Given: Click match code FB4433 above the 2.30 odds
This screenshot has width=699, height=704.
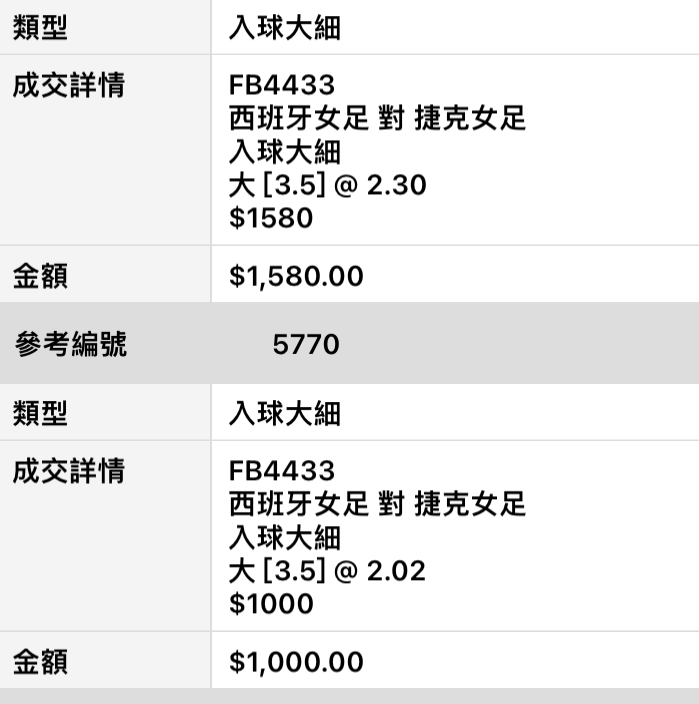Looking at the screenshot, I should point(281,86).
